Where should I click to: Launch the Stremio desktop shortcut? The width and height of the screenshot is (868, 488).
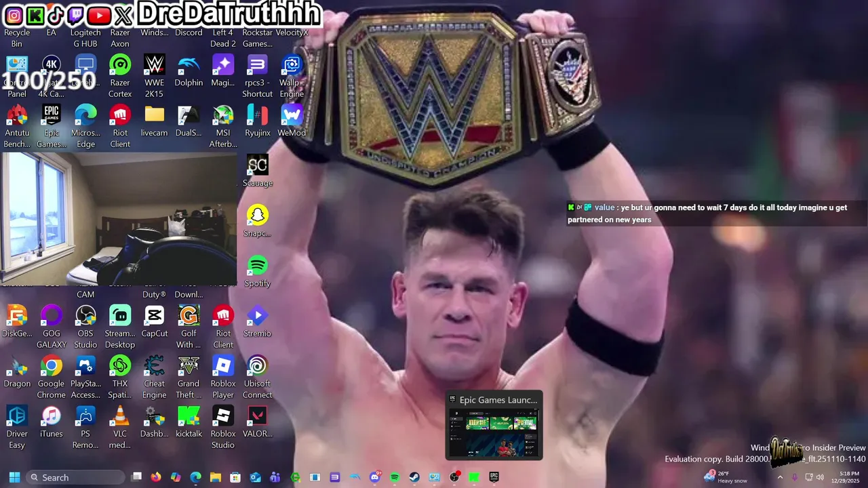click(258, 321)
